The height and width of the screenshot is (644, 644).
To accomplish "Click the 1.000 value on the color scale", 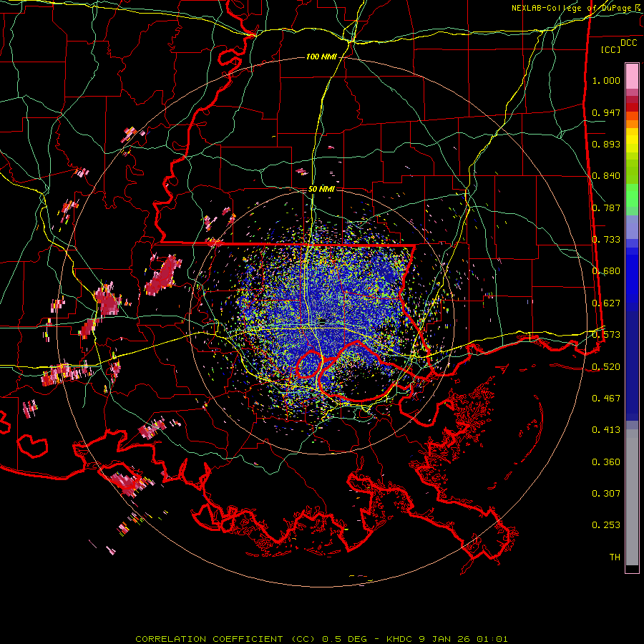I will [606, 81].
